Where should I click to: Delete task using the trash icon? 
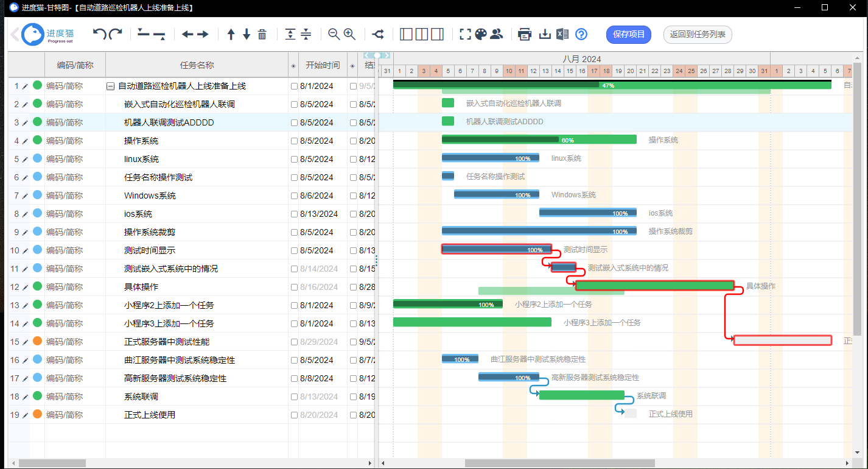pos(262,35)
